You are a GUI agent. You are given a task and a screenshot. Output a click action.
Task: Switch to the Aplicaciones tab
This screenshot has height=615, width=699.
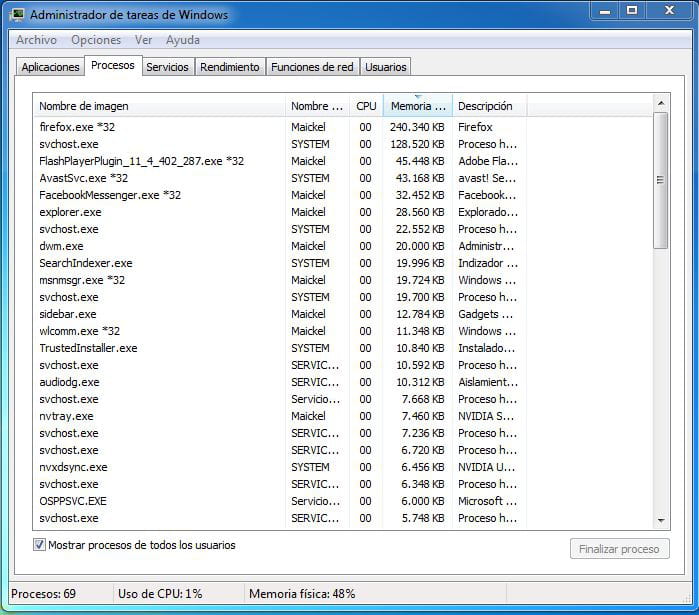50,67
